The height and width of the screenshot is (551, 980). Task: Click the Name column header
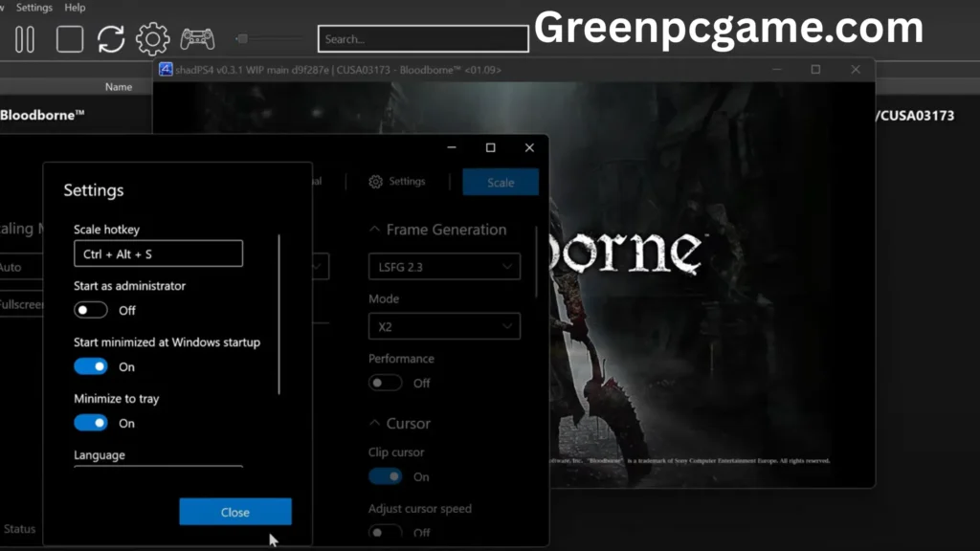point(118,87)
